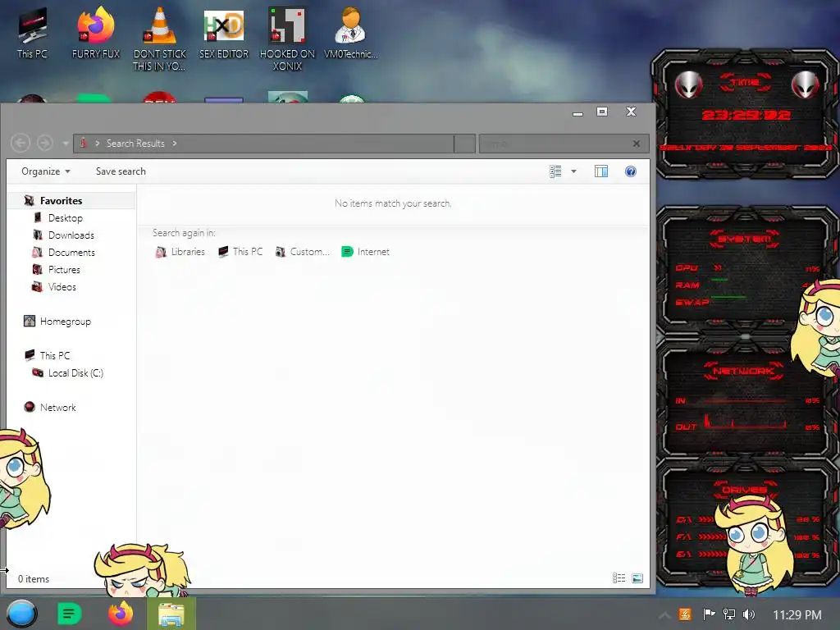Screen dimensions: 840x630
Task: Open the orange tray application icon
Action: pyautogui.click(x=685, y=614)
